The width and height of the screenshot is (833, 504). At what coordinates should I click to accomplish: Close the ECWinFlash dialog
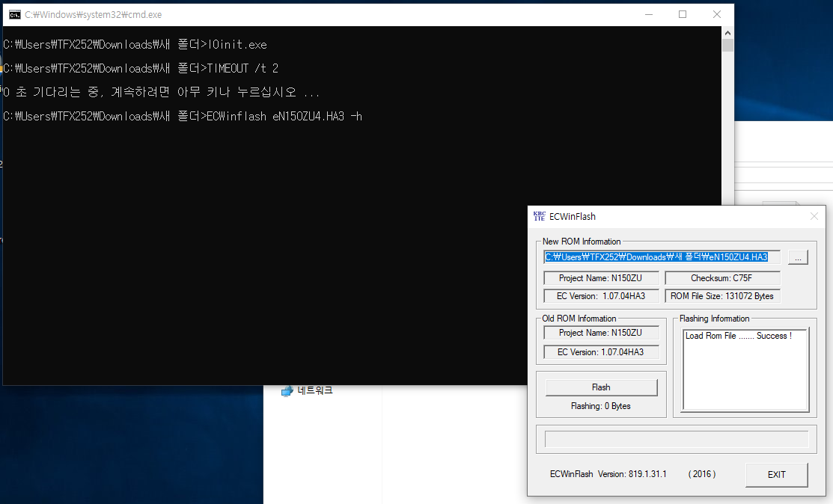814,216
